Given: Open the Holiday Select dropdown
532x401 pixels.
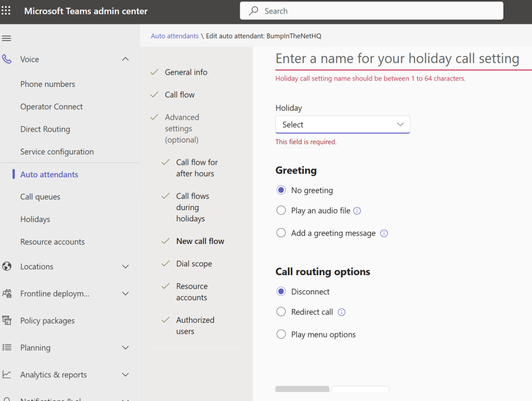Looking at the screenshot, I should point(343,125).
